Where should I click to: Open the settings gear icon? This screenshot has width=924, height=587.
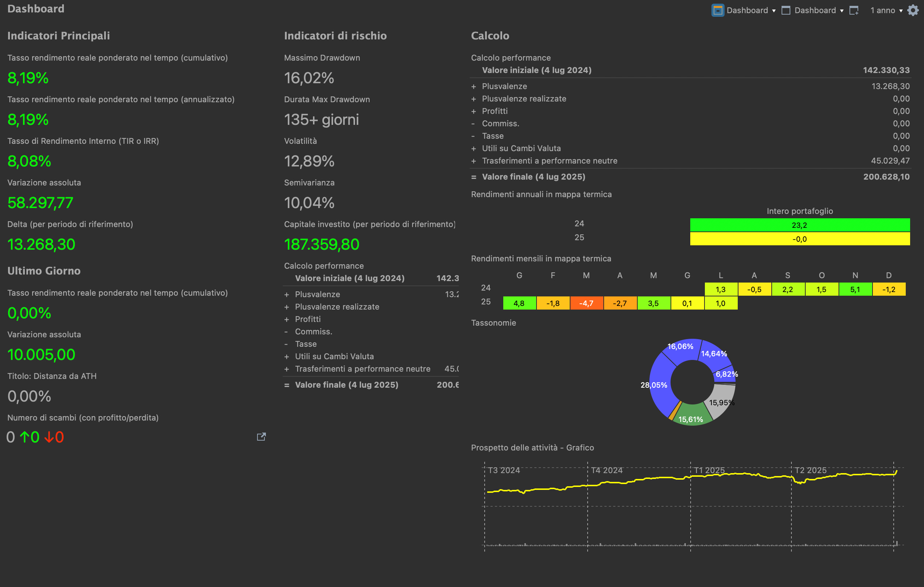tap(913, 10)
